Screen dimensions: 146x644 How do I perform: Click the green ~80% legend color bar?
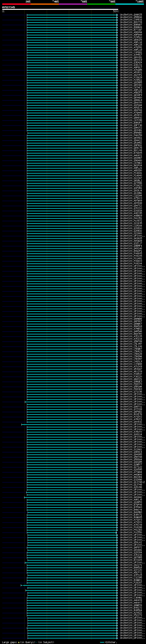(x=101, y=4)
